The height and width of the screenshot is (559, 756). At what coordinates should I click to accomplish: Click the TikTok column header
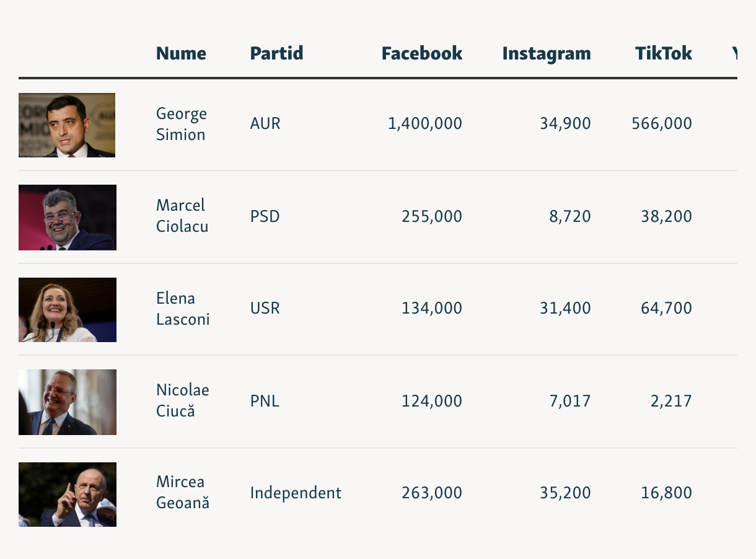click(663, 53)
